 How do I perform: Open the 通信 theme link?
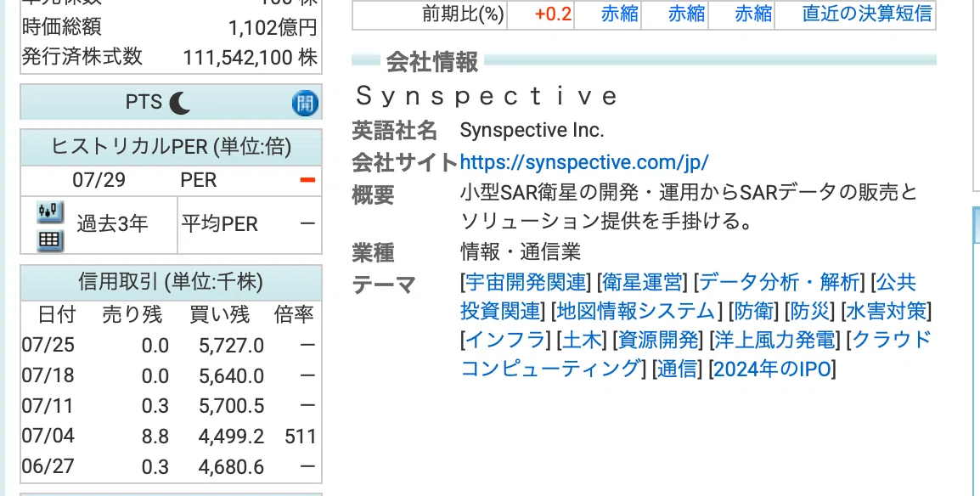click(677, 369)
